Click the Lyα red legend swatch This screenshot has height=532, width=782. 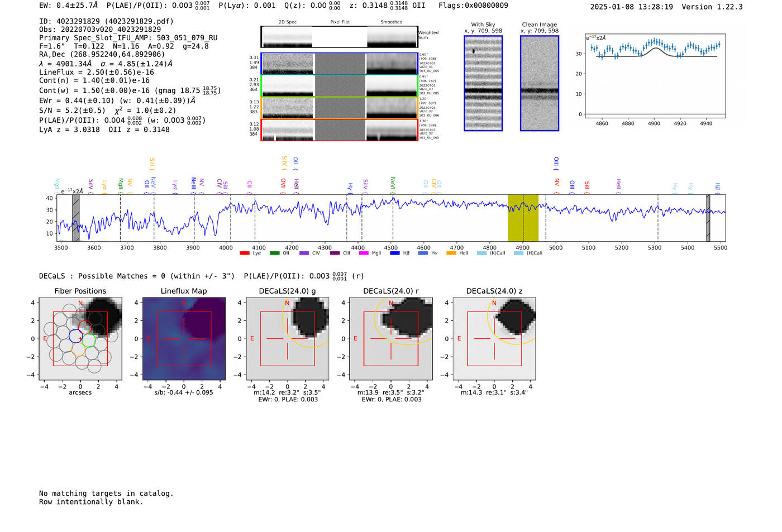(x=244, y=253)
